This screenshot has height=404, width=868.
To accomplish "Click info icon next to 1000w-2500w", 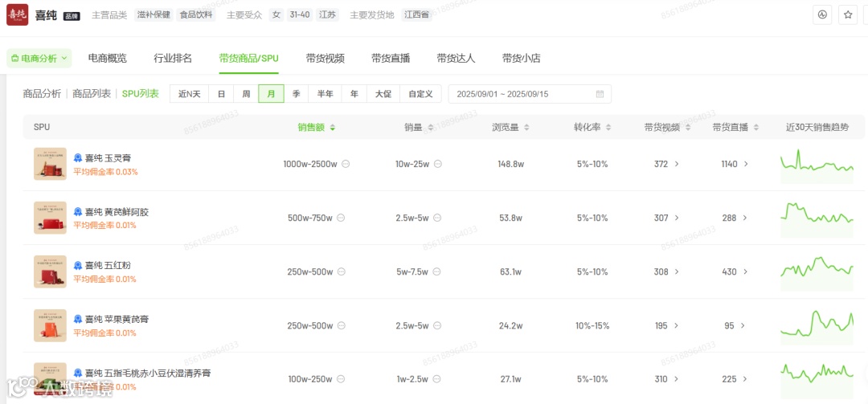I will (x=346, y=164).
